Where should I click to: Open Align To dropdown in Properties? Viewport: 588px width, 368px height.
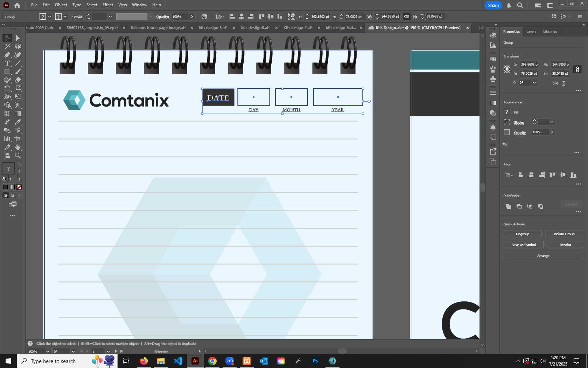[509, 175]
